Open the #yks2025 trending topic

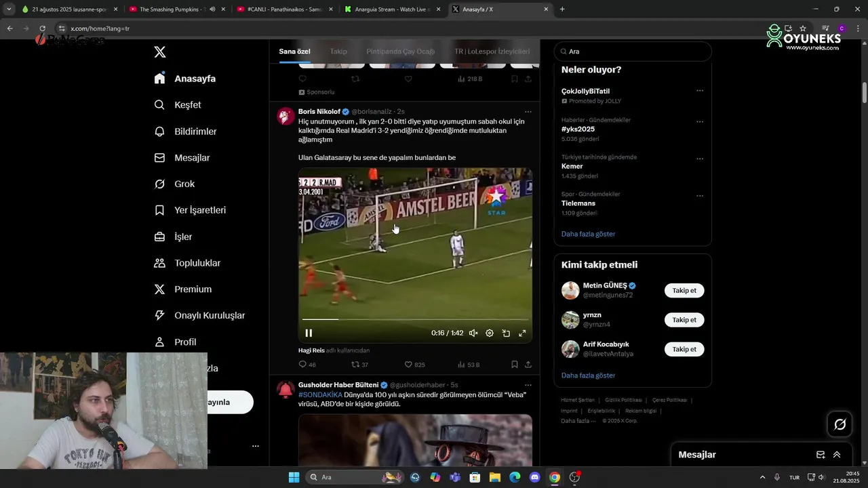pyautogui.click(x=578, y=129)
